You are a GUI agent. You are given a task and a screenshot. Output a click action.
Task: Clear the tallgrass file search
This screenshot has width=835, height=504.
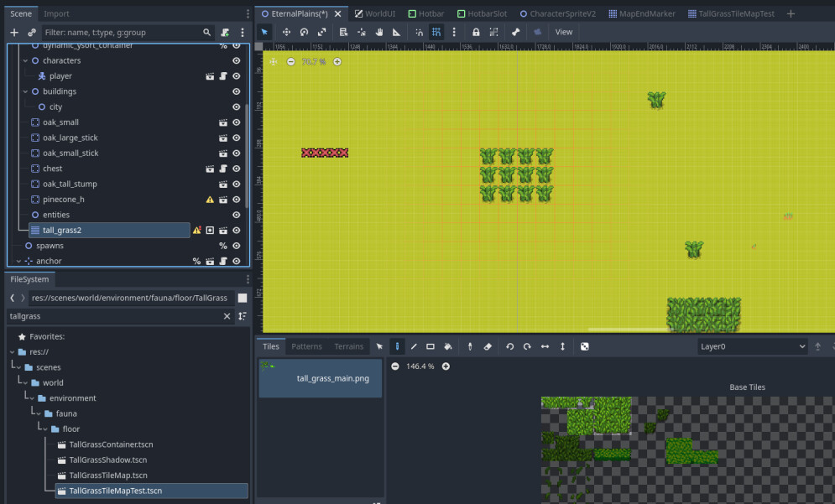pyautogui.click(x=227, y=316)
